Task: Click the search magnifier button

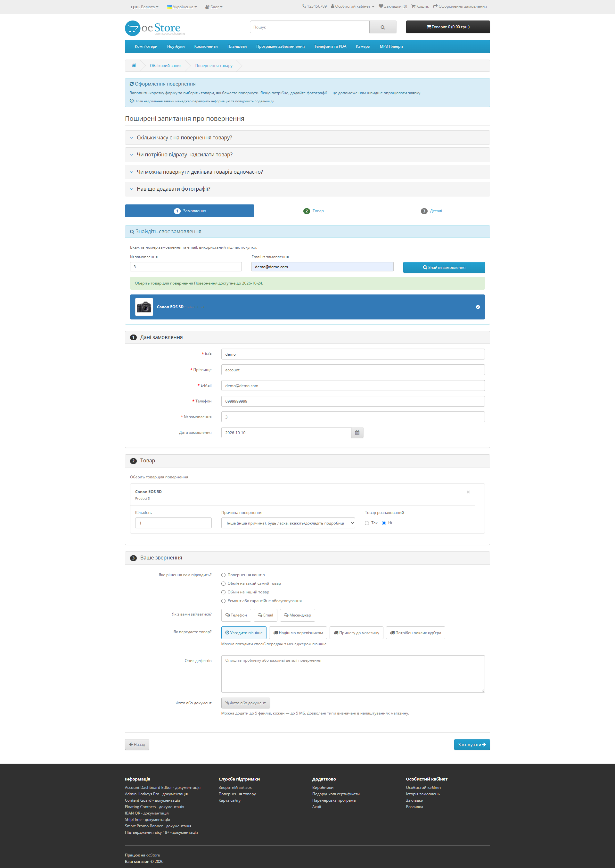Action: [382, 27]
